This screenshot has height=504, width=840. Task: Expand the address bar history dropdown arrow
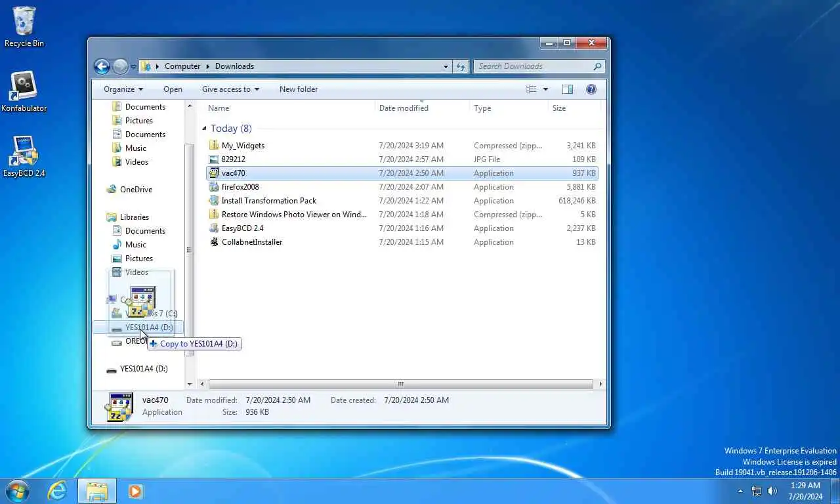(446, 66)
